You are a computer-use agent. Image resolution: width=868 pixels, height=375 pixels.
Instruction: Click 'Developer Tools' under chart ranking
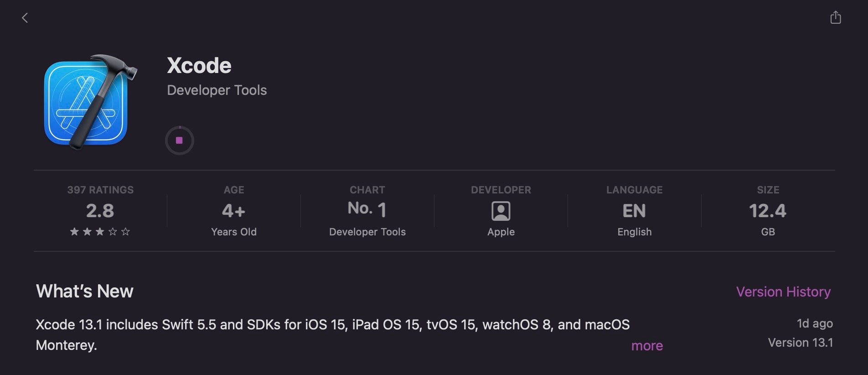367,232
